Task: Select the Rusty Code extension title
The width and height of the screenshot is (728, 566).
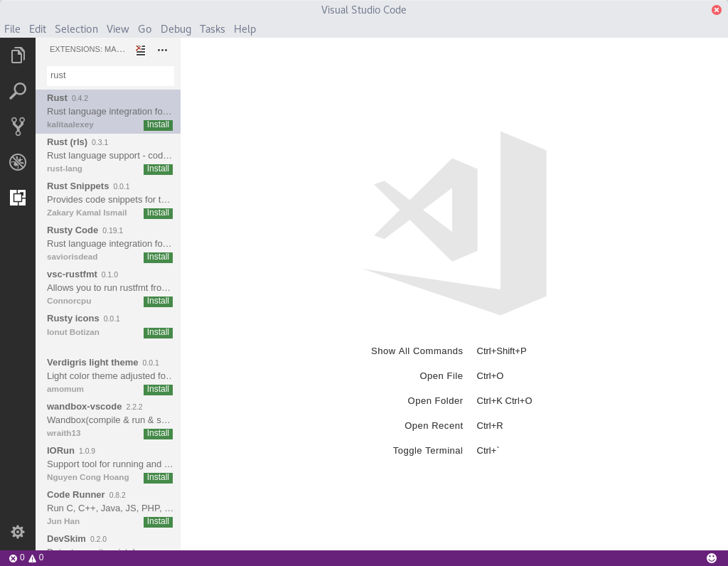Action: tap(73, 230)
